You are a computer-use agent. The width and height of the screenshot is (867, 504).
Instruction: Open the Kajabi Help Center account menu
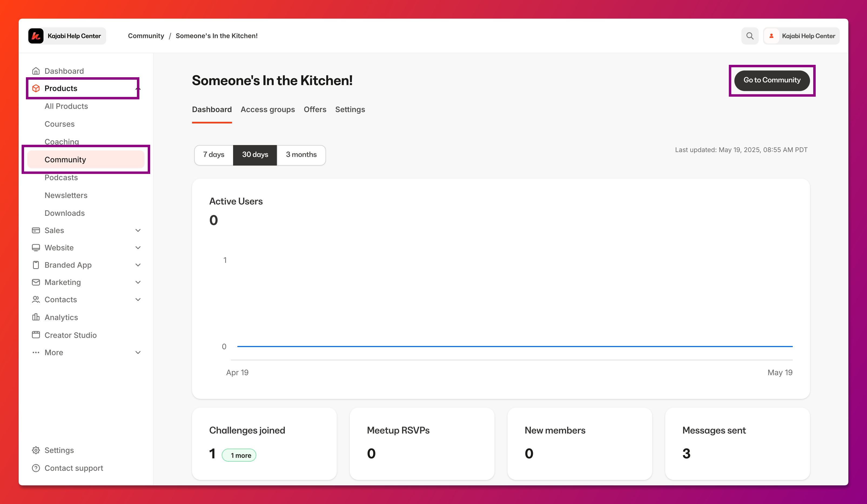pyautogui.click(x=801, y=36)
